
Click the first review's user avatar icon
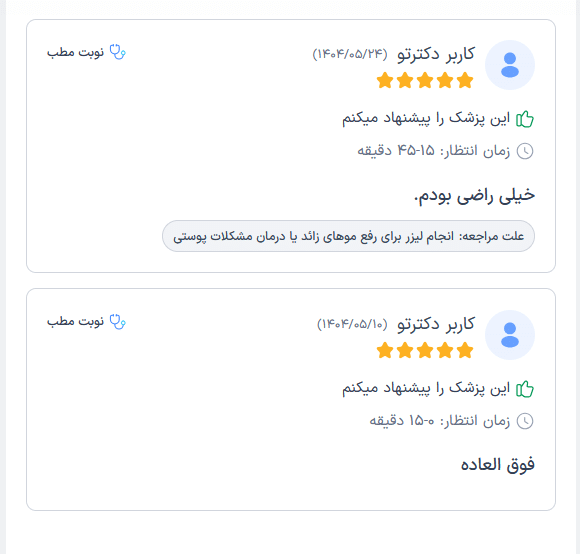[510, 65]
